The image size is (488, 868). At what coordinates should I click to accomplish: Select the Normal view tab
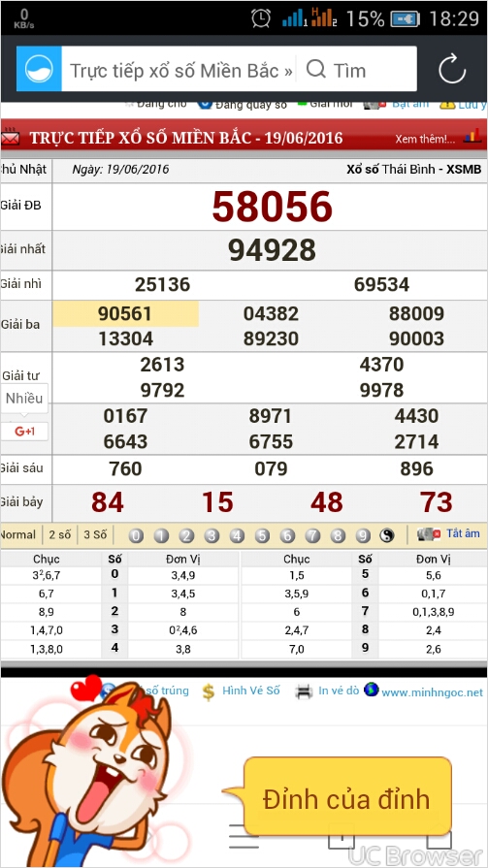coord(18,534)
